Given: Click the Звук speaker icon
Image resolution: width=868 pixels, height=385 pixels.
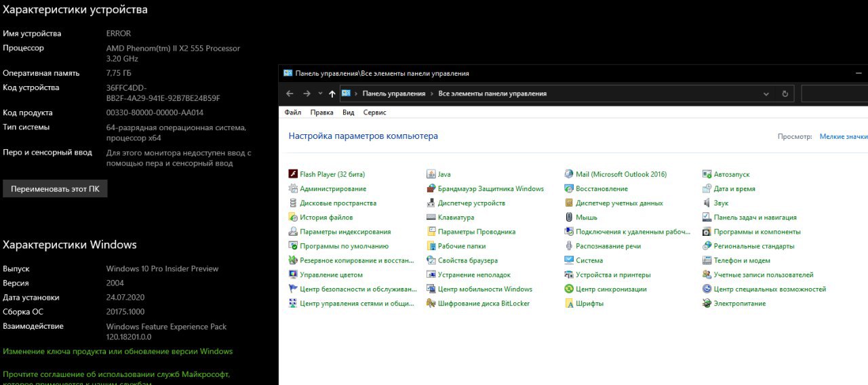Looking at the screenshot, I should tap(707, 203).
